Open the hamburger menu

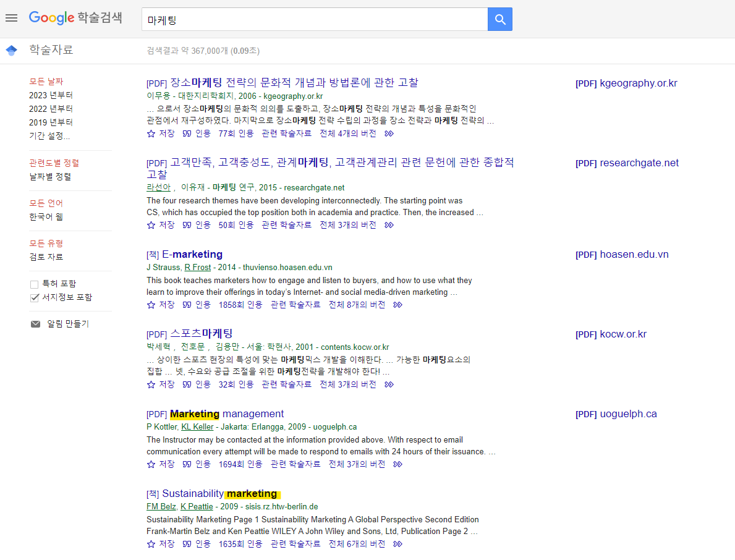(11, 19)
